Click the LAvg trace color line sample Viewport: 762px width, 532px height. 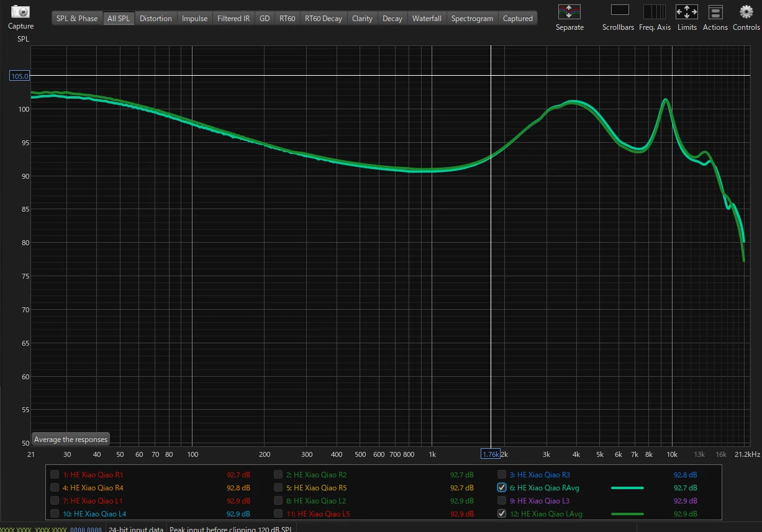click(x=627, y=514)
